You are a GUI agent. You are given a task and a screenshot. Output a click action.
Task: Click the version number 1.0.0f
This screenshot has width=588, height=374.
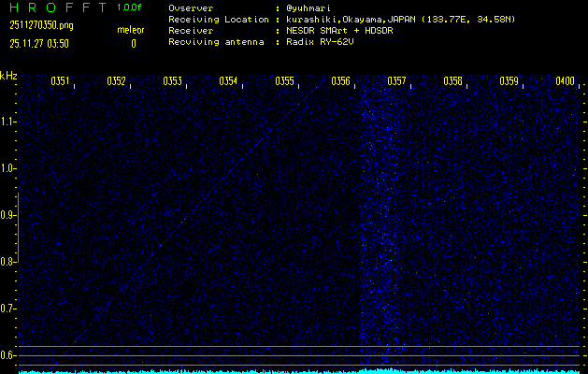pos(129,7)
